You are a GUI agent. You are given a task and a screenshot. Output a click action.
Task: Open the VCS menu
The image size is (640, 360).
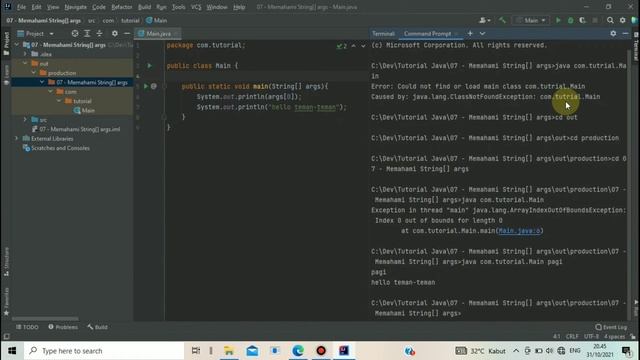196,7
